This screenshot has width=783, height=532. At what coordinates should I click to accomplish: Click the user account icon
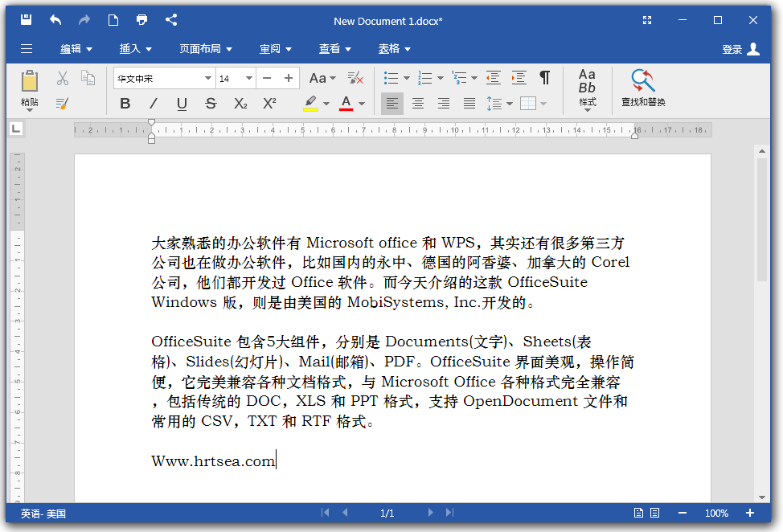(x=753, y=49)
